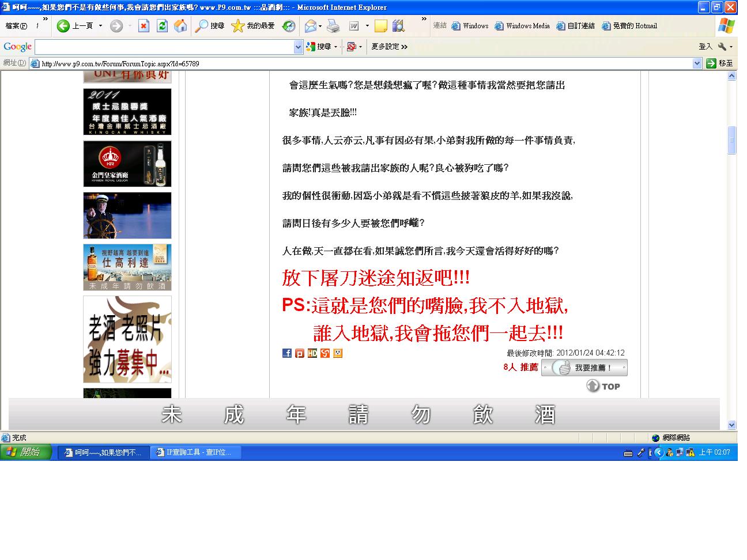Image resolution: width=747 pixels, height=560 pixels.
Task: Click the Print icon
Action: tap(333, 26)
